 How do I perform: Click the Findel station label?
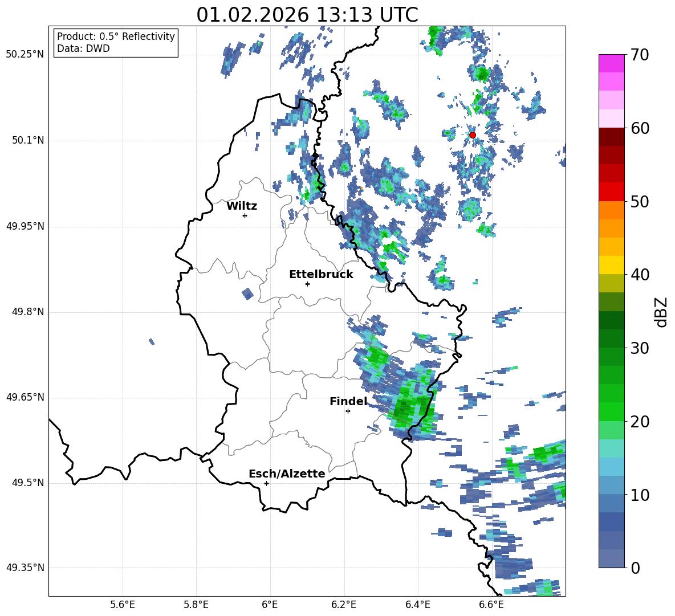pos(348,401)
